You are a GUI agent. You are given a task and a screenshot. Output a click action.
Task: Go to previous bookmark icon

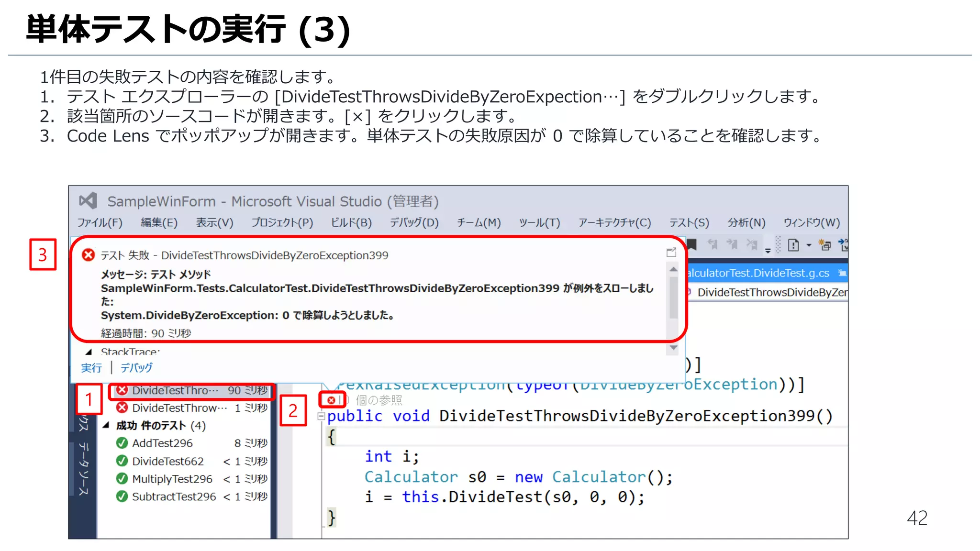coord(713,245)
